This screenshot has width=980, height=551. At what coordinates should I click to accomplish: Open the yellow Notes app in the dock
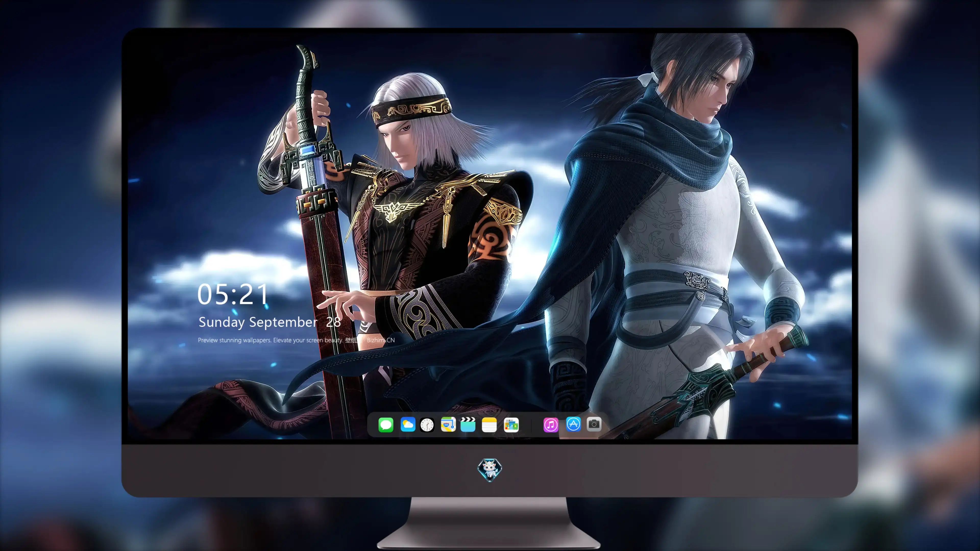(x=489, y=424)
